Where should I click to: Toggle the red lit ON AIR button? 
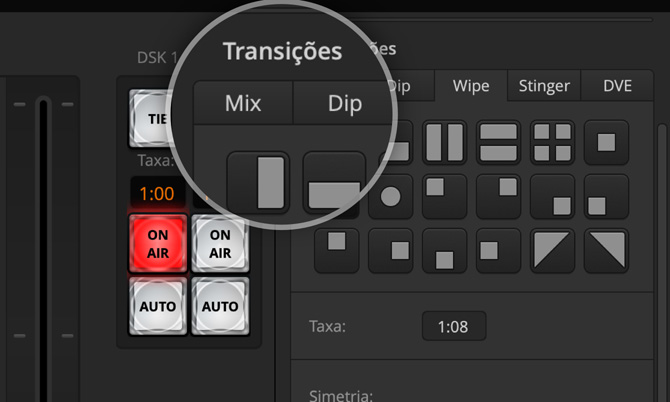[x=158, y=244]
